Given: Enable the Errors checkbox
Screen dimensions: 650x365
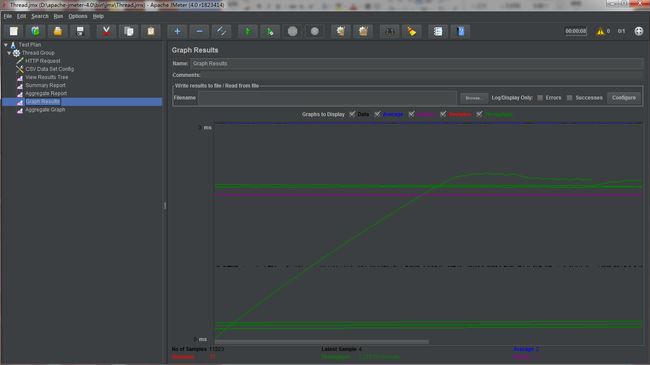Looking at the screenshot, I should coord(540,98).
